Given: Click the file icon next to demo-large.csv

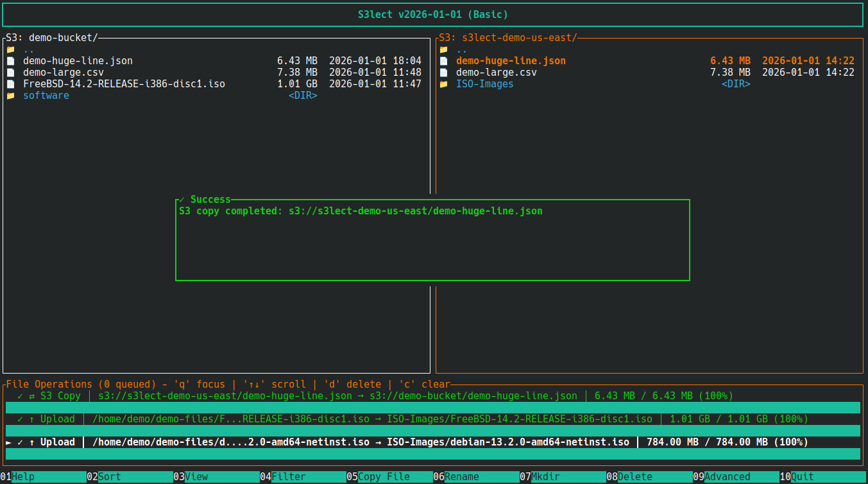Looking at the screenshot, I should point(10,72).
